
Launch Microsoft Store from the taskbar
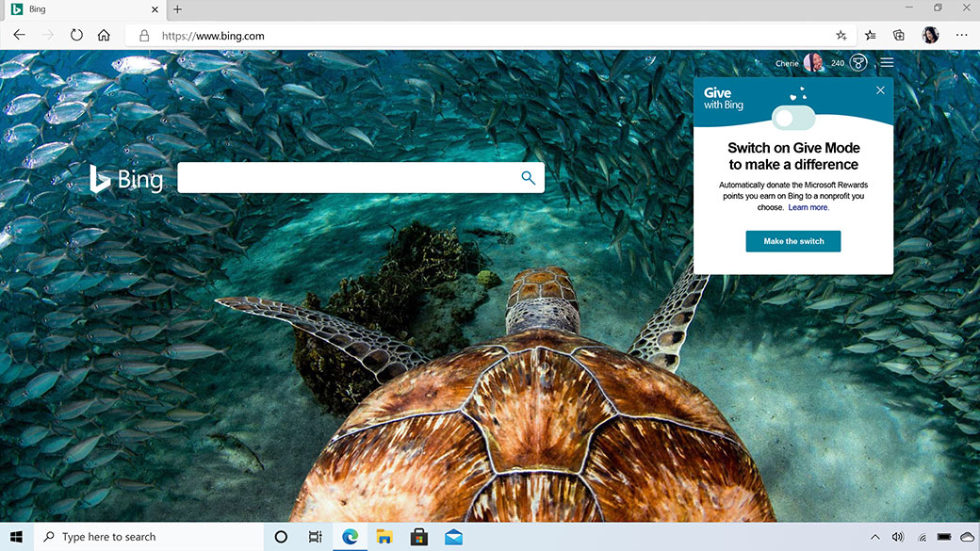coord(418,536)
